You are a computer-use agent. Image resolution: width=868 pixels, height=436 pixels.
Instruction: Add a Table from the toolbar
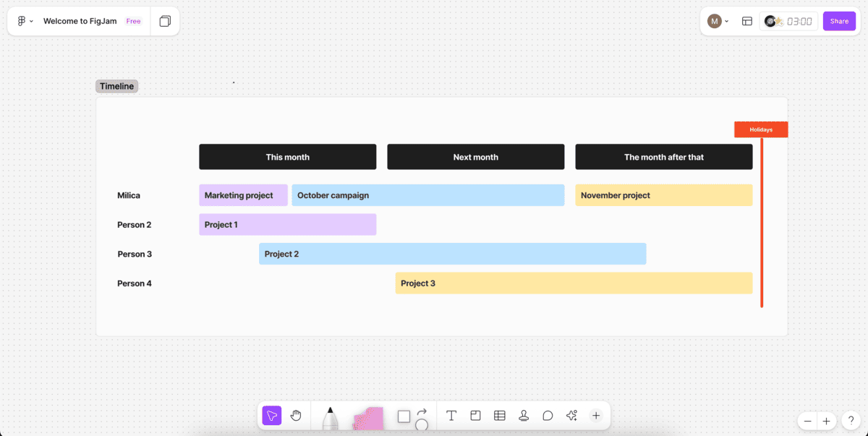coord(499,416)
